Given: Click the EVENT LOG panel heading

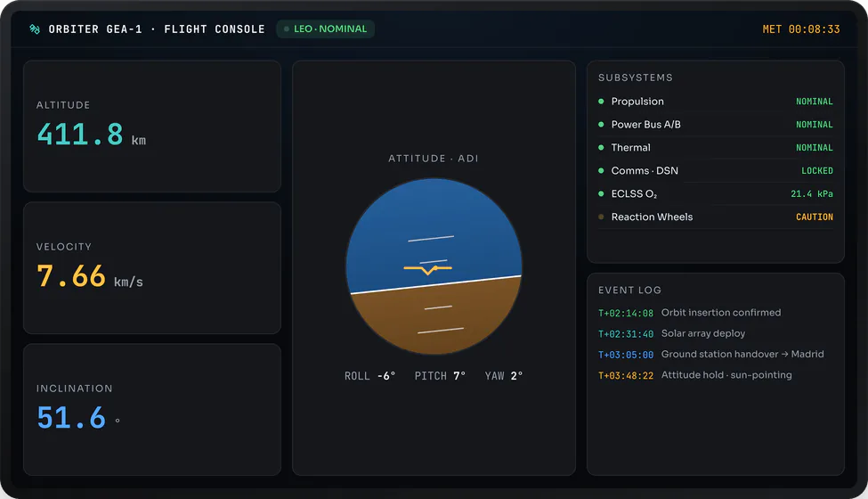Looking at the screenshot, I should (x=629, y=290).
